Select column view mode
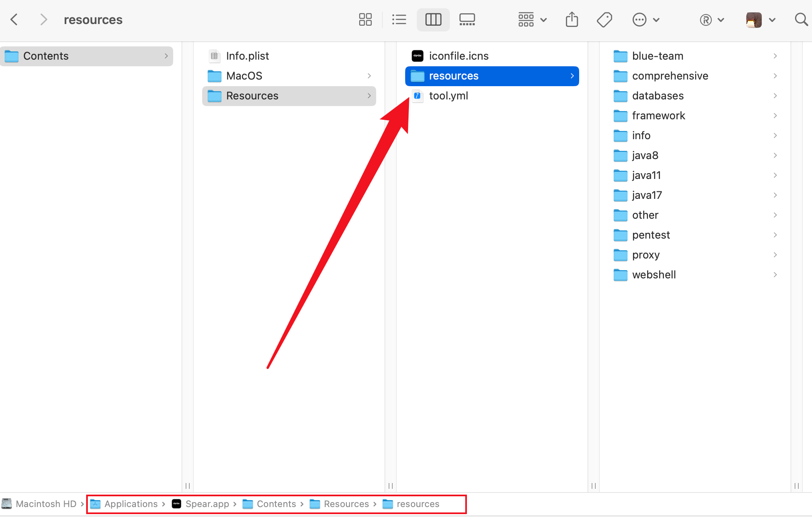The width and height of the screenshot is (812, 517). pyautogui.click(x=433, y=19)
